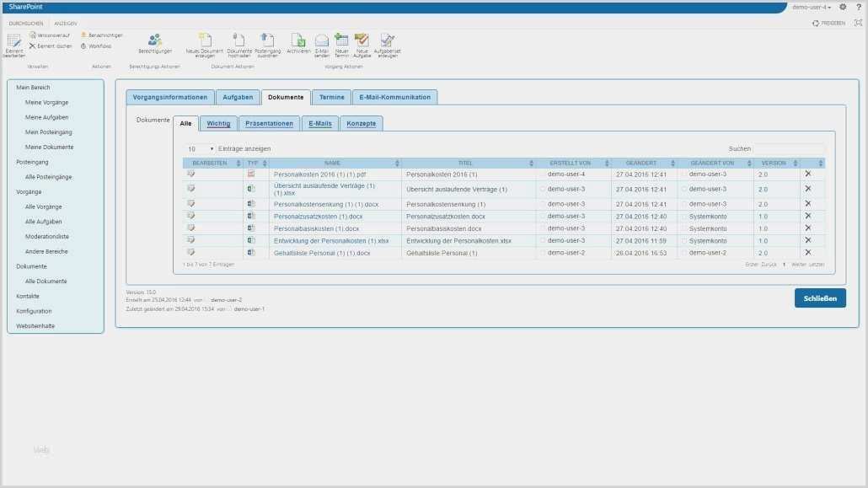Screen dimensions: 868x488
Task: Toggle the focus content fullscreen icon
Action: click(858, 23)
